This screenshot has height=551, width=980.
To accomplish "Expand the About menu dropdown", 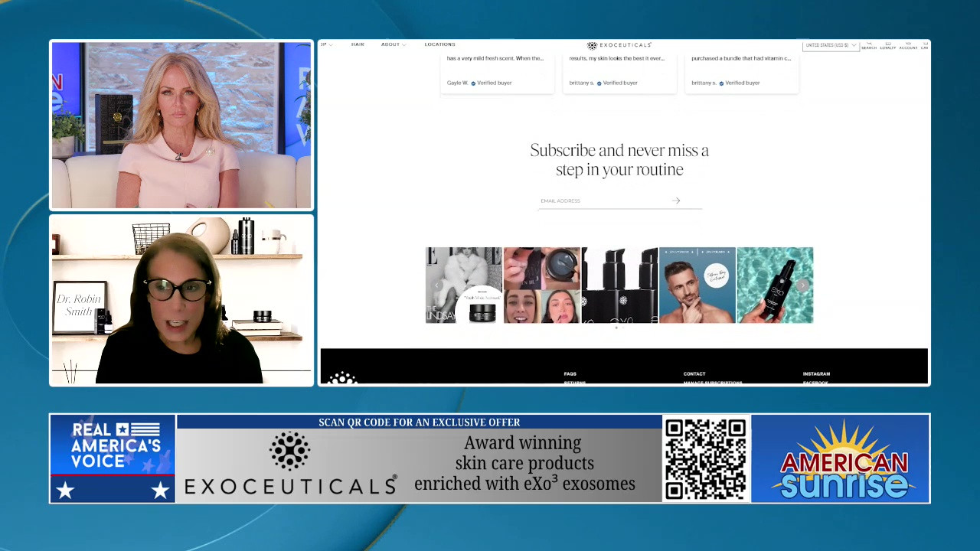I will pos(393,44).
